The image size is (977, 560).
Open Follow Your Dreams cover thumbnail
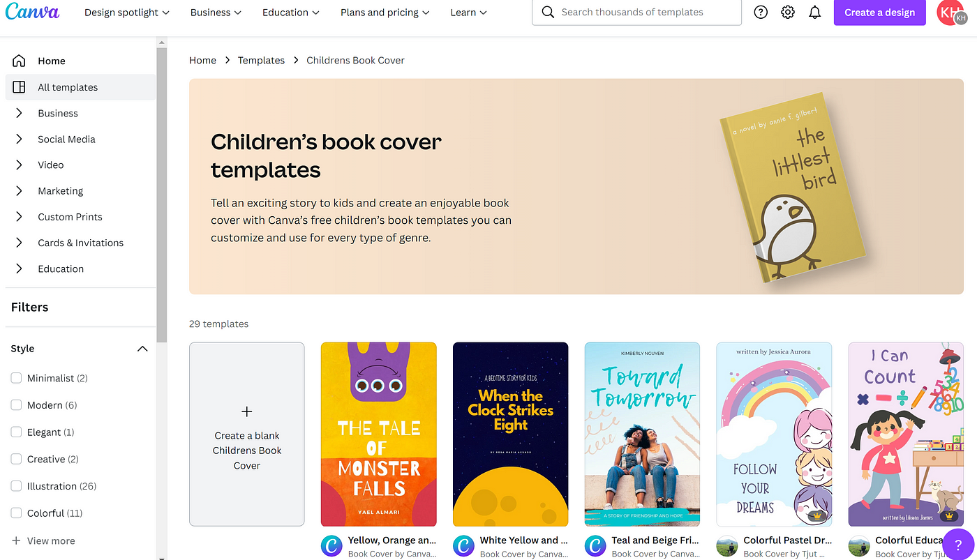774,434
